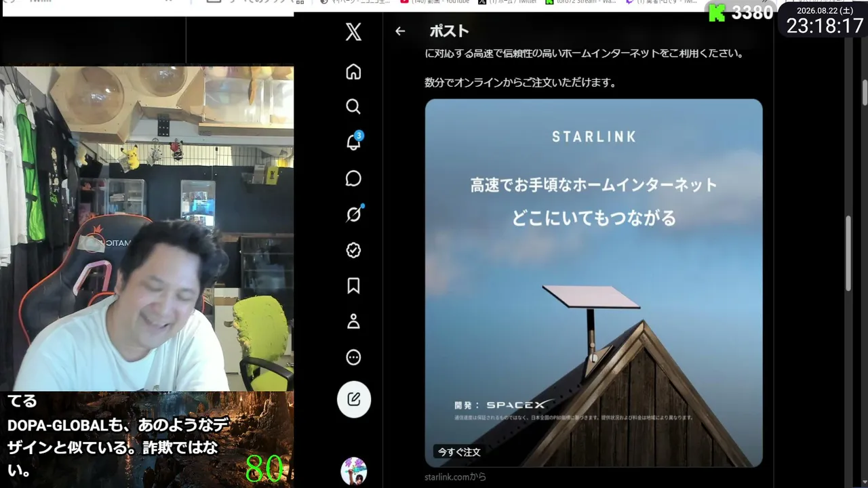The width and height of the screenshot is (868, 488).
Task: Click the 今すぐ注文 button on the ad
Action: pyautogui.click(x=459, y=451)
